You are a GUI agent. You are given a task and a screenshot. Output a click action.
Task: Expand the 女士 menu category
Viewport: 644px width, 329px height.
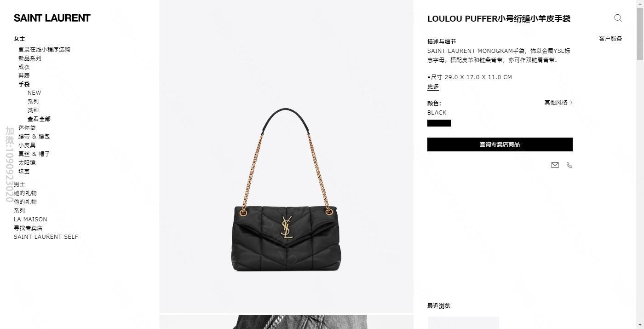(19, 39)
